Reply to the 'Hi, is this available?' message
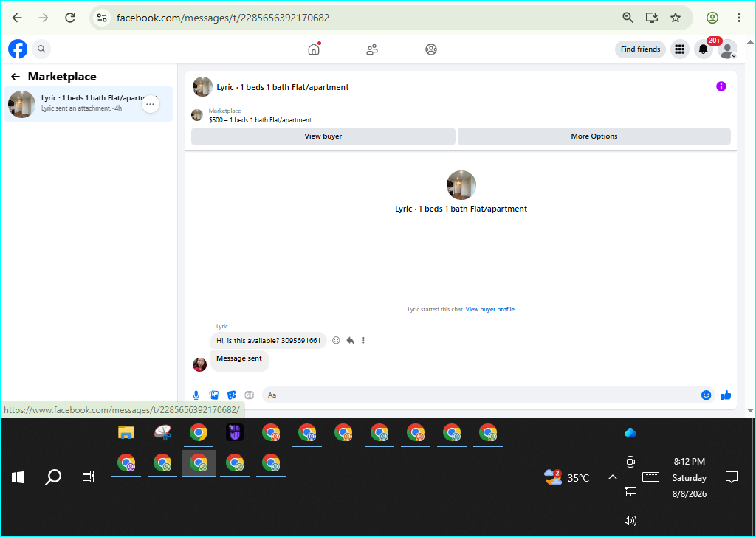756x537 pixels. click(x=350, y=341)
